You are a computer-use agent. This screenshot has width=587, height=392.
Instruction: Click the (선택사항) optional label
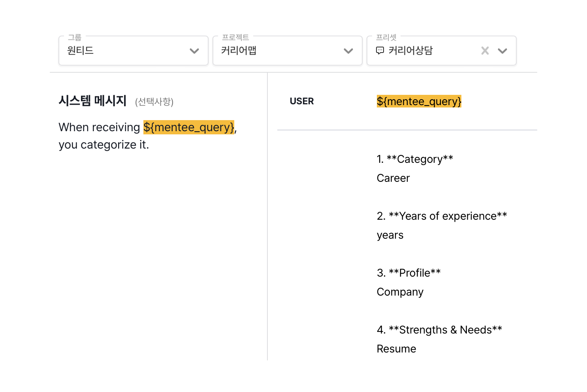[154, 102]
